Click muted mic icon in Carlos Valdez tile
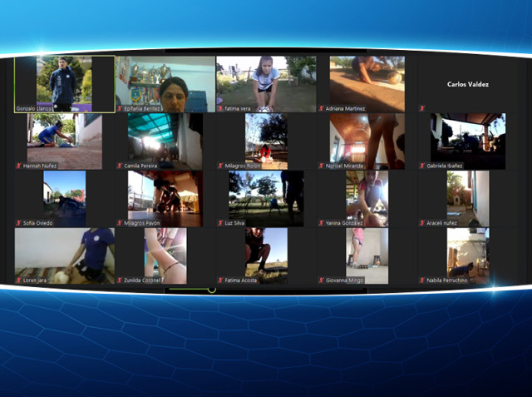The height and width of the screenshot is (397, 532). tap(422, 109)
